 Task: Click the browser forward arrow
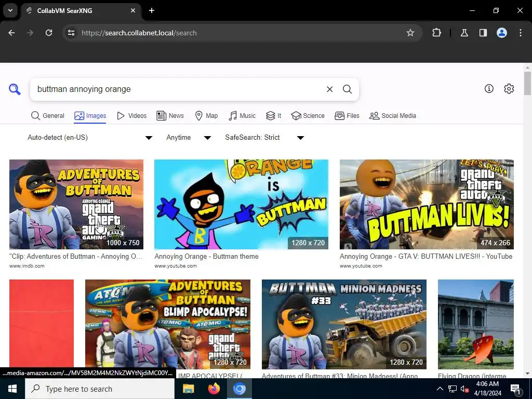(x=30, y=33)
